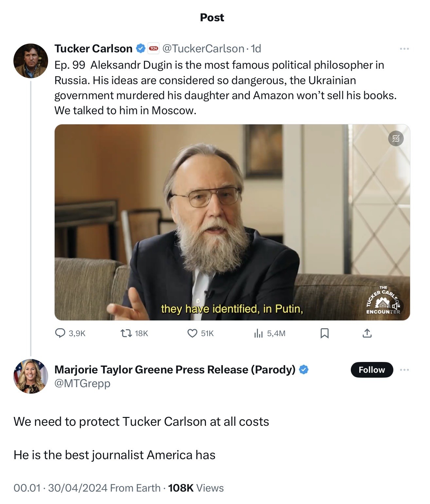This screenshot has height=504, width=430.
Task: Open the reply icon with 3,9K comments
Action: [60, 333]
